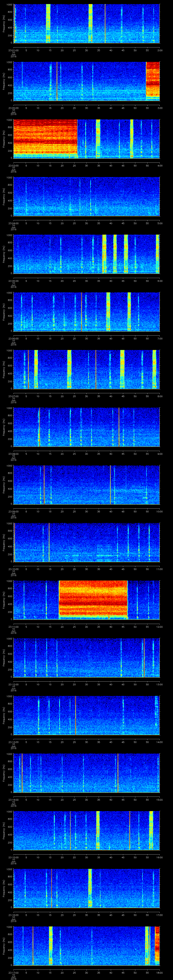Select the spectrogram panel starting at 23:01:00
The image size is (173, 980).
[87, 24]
